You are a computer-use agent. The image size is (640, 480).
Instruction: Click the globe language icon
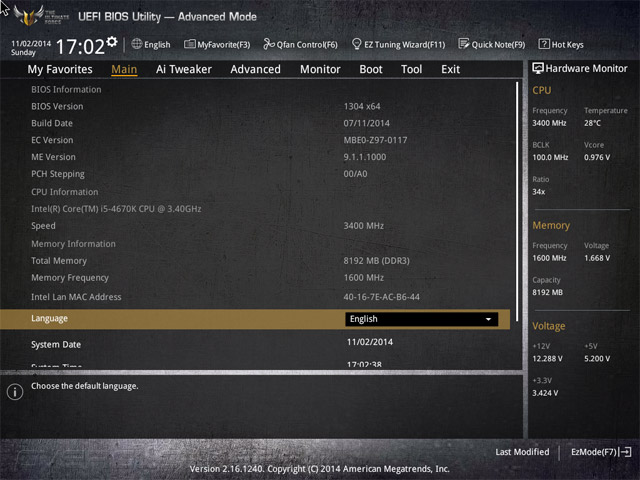(137, 44)
